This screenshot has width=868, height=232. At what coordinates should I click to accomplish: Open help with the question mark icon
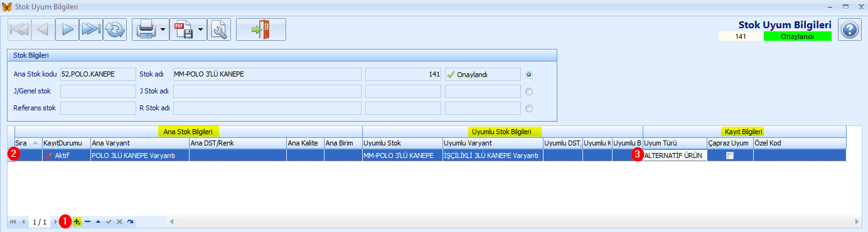pyautogui.click(x=850, y=29)
